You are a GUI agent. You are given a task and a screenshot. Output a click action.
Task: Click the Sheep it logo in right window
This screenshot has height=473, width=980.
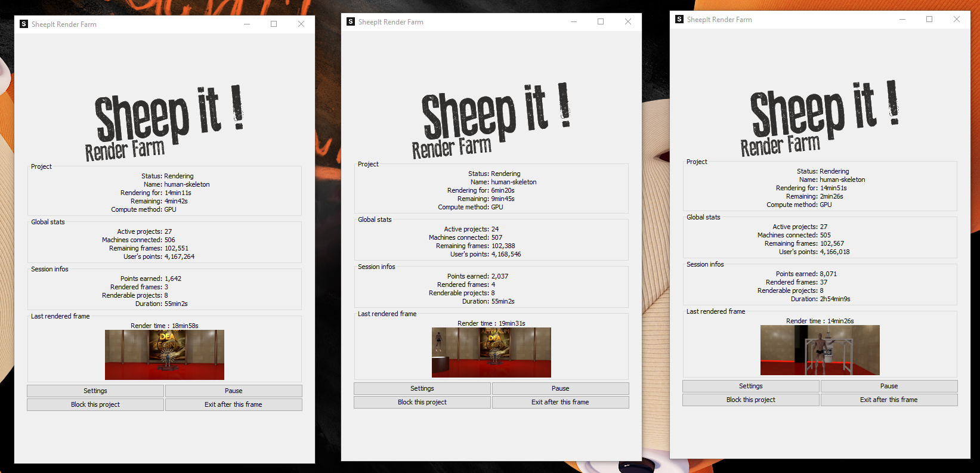tap(820, 118)
